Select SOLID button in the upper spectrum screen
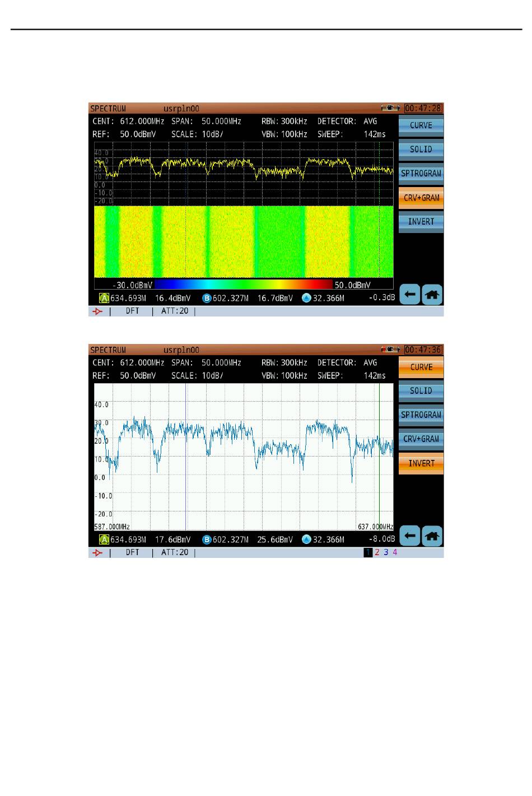Viewport: 532px width, 796px height. (421, 150)
